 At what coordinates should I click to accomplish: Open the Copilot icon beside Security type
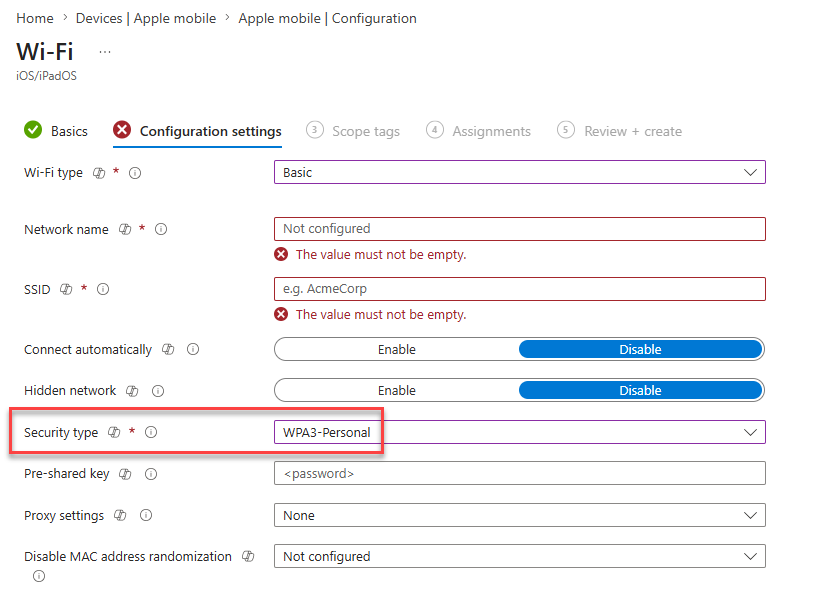114,432
